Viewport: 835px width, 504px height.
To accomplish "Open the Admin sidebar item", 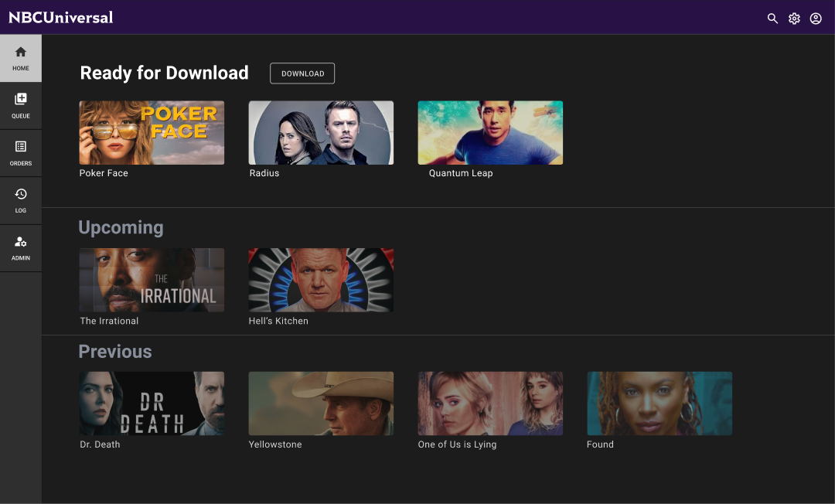I will click(21, 249).
